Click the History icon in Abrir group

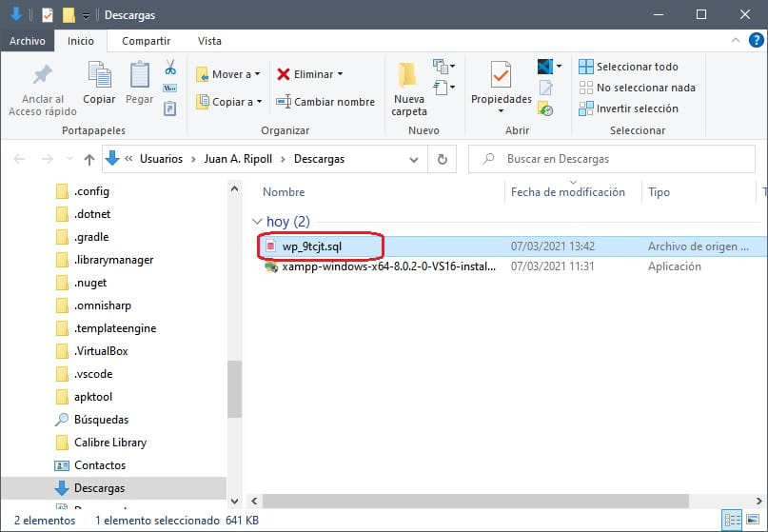545,108
